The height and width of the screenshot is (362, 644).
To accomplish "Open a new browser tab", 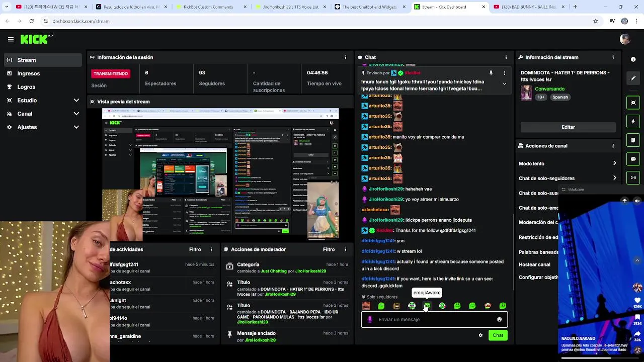I will (575, 7).
